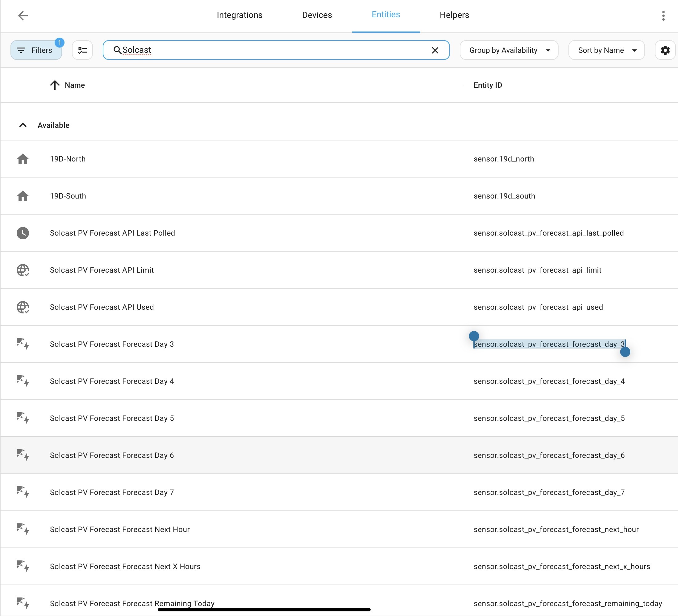Click forecast icon of Forecast Next Hour
This screenshot has height=616, width=678.
pyautogui.click(x=23, y=529)
